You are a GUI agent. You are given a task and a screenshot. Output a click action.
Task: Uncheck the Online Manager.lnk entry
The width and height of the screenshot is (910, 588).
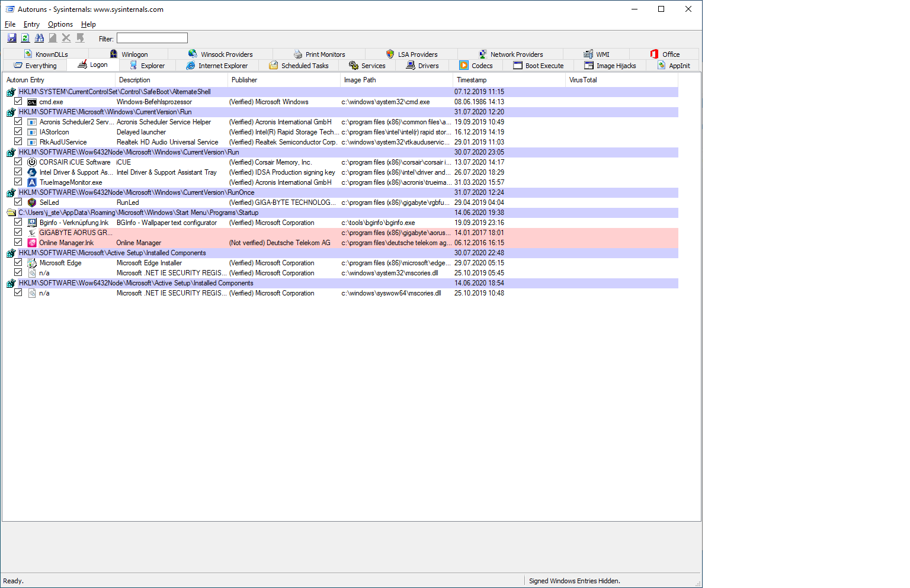tap(18, 242)
